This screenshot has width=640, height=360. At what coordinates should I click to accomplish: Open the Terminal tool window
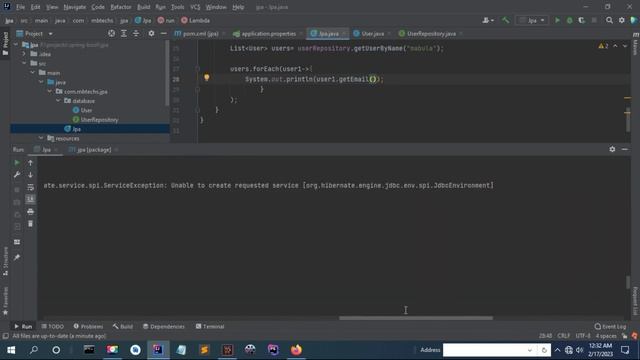[210, 327]
